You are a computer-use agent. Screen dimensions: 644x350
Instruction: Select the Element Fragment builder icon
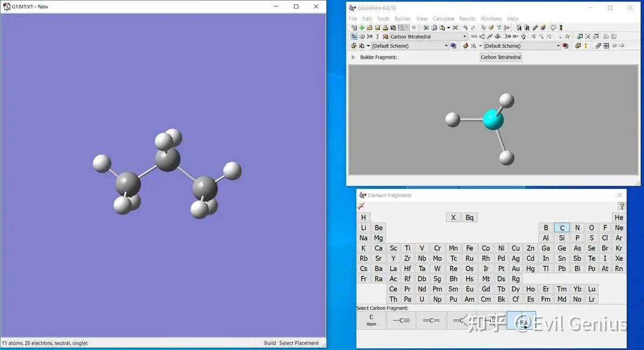354,37
